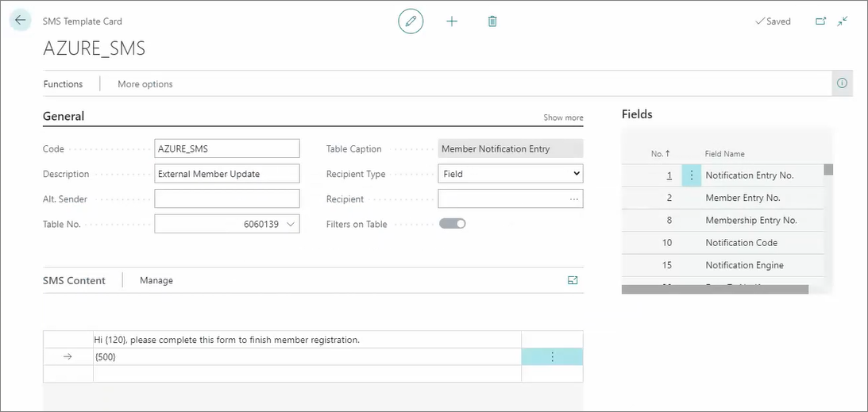This screenshot has width=868, height=412.
Task: Open the Manage menu
Action: (156, 280)
